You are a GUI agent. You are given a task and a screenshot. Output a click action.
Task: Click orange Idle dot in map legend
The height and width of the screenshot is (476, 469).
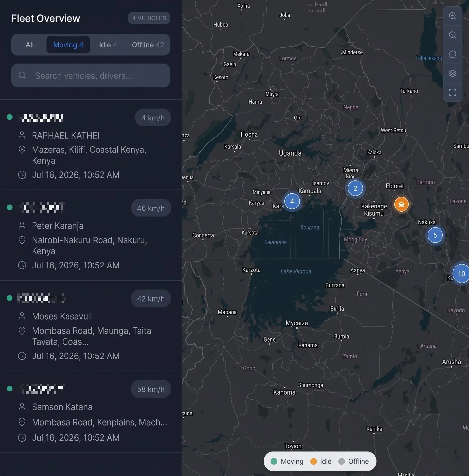313,461
